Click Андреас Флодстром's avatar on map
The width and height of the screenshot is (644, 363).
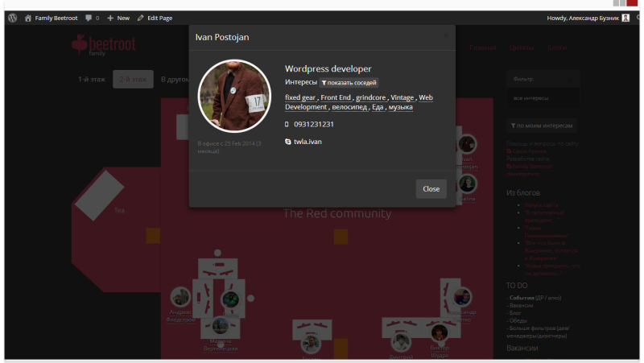(x=180, y=297)
